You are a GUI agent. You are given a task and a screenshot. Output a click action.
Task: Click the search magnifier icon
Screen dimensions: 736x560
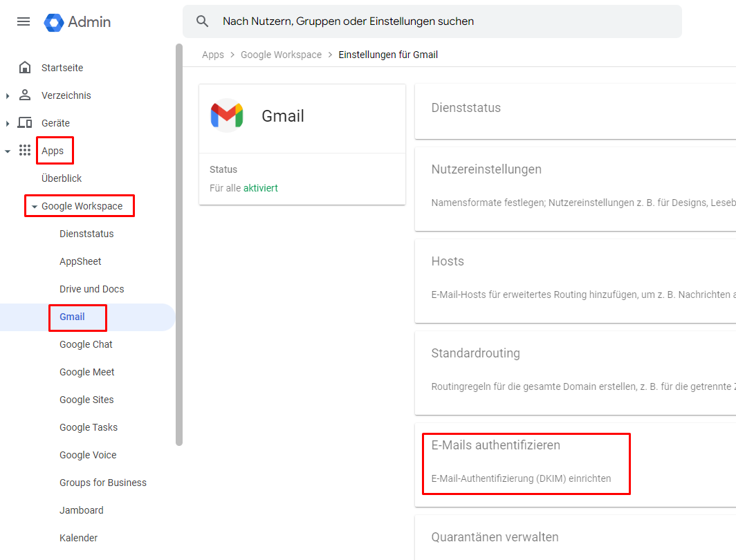point(202,21)
